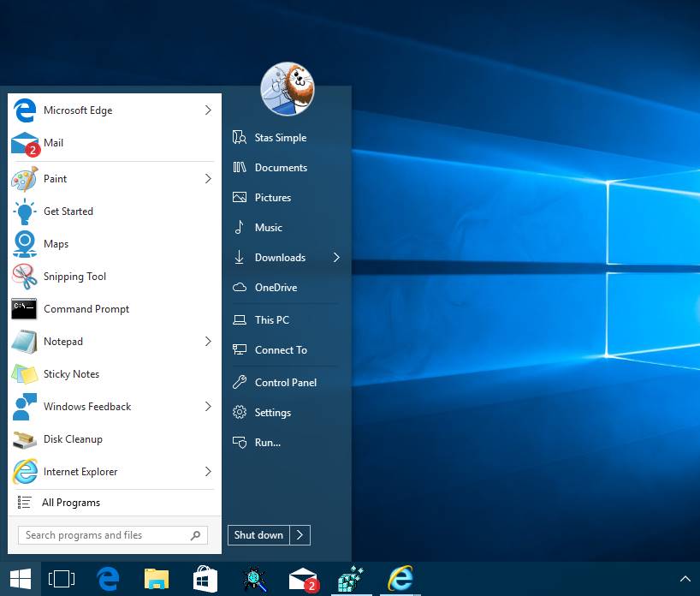Launch the Paint palette icon
Screen dimensions: 700x596
(x=25, y=179)
